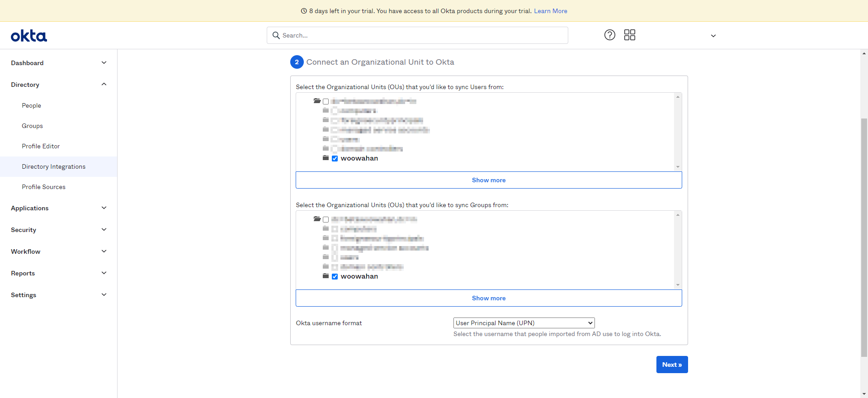This screenshot has height=398, width=868.
Task: Go to Groups in sidebar
Action: (33, 126)
